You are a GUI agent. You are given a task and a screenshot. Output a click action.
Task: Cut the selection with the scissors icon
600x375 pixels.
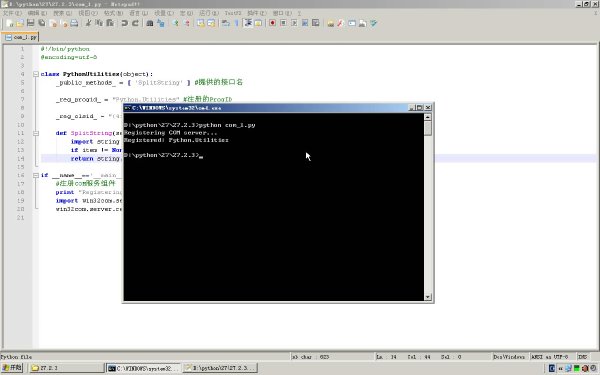point(88,23)
